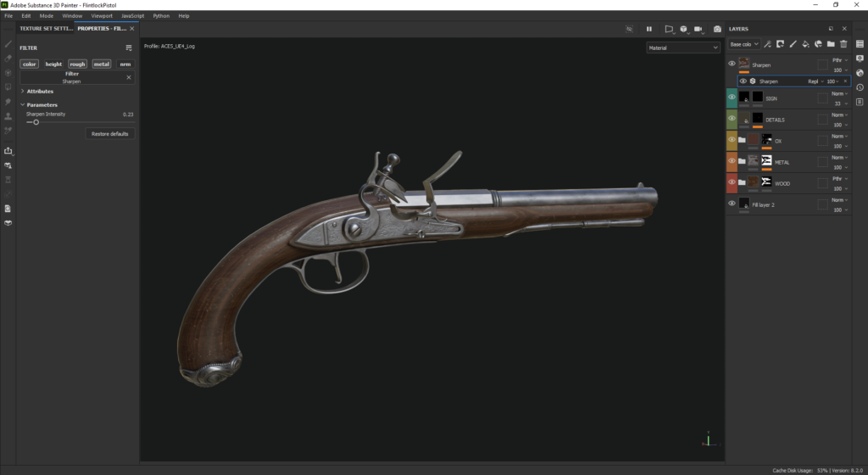
Task: Add a fill layer with bucket icon
Action: point(805,44)
